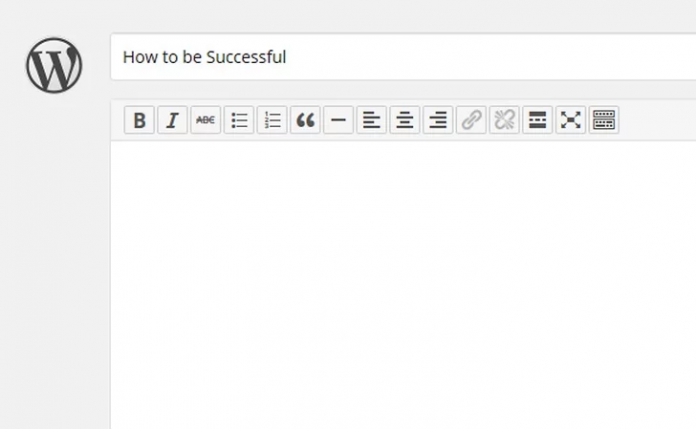Screen dimensions: 696x429
Task: Click the empty toolbar space after the last icon
Action: pos(657,120)
